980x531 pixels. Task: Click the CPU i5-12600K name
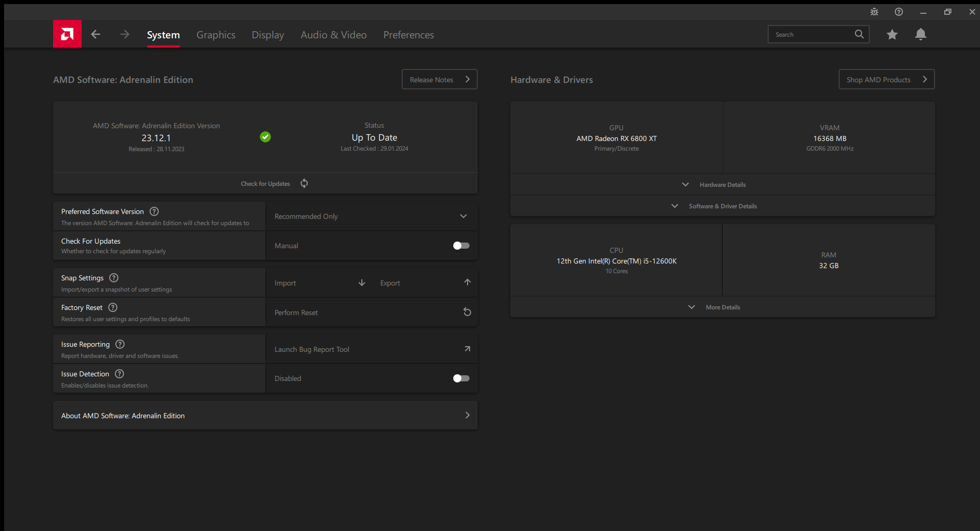tap(617, 261)
